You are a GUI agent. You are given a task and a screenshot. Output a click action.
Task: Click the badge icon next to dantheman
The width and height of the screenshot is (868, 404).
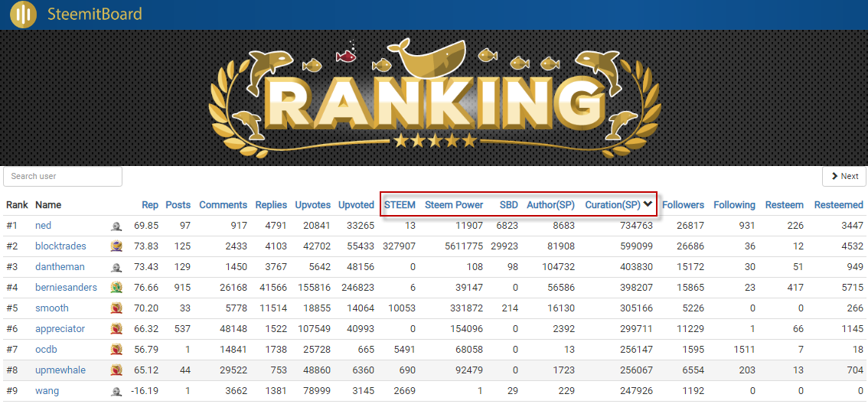[x=116, y=267]
